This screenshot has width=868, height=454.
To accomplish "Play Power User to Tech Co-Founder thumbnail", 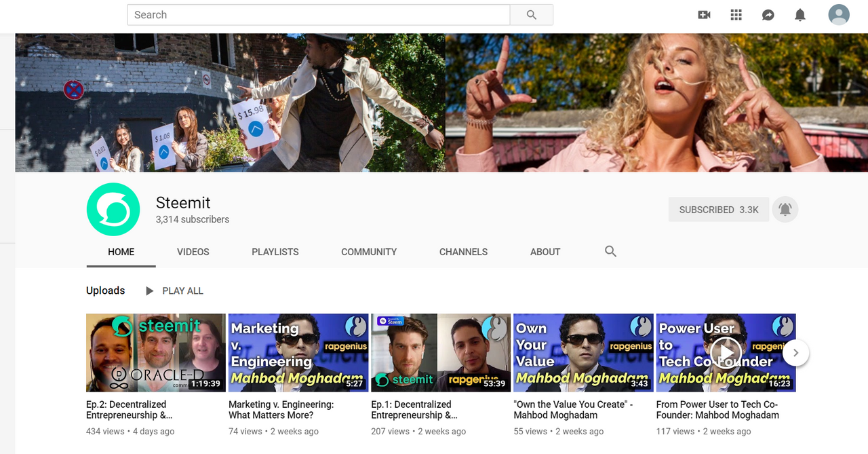I will point(726,353).
